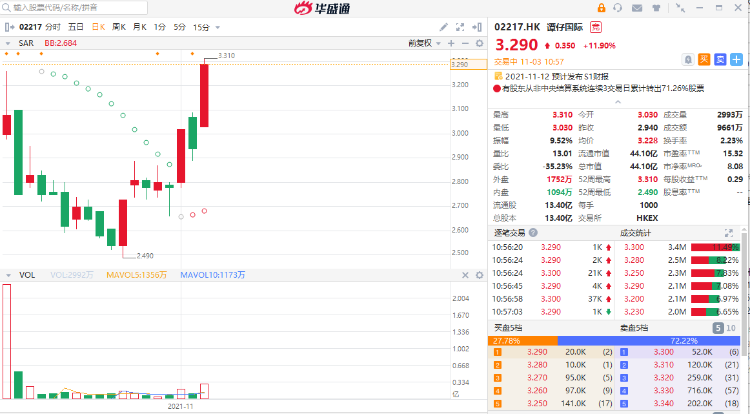Select bid level 1 price 3.290

point(537,352)
